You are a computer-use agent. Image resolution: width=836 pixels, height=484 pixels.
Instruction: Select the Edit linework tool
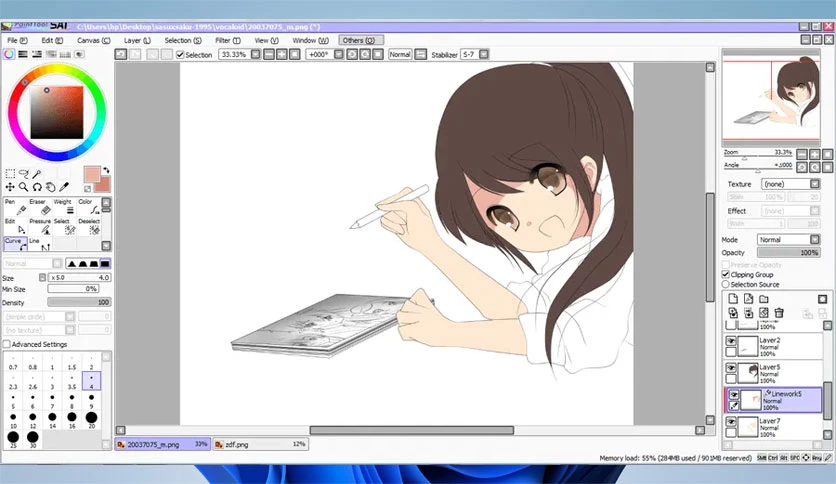(x=15, y=226)
